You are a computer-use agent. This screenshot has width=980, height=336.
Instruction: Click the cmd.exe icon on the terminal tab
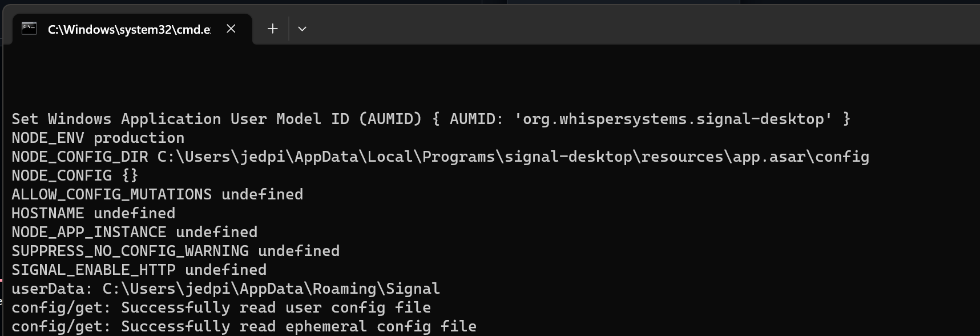coord(28,28)
